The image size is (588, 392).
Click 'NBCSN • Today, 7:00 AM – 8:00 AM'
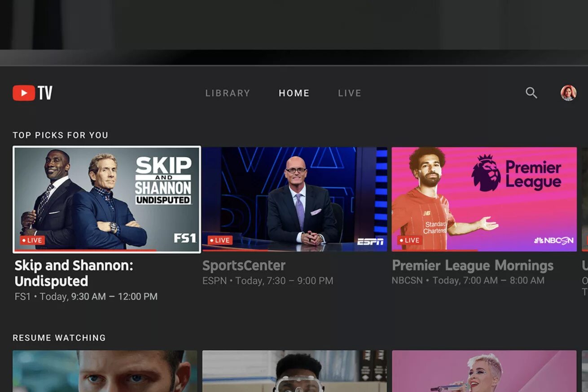pyautogui.click(x=468, y=281)
